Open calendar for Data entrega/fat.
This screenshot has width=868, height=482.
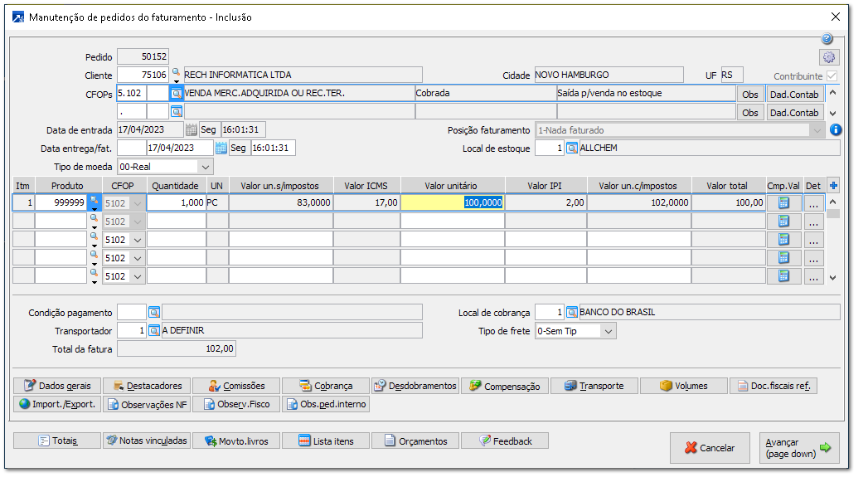click(221, 148)
